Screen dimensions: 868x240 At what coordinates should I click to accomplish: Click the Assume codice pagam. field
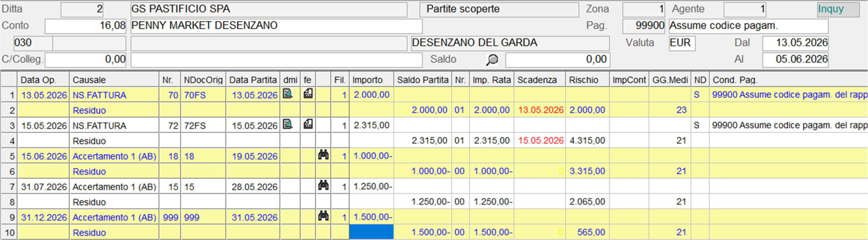(749, 26)
